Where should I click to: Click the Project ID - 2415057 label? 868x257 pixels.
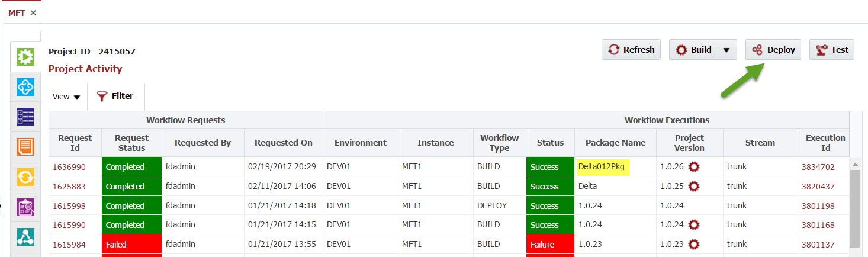92,52
